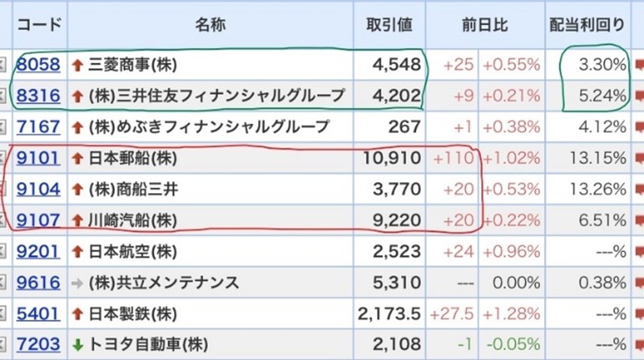This screenshot has height=360, width=644.
Task: Click the small box left of code 7167
Action: pos(3,128)
